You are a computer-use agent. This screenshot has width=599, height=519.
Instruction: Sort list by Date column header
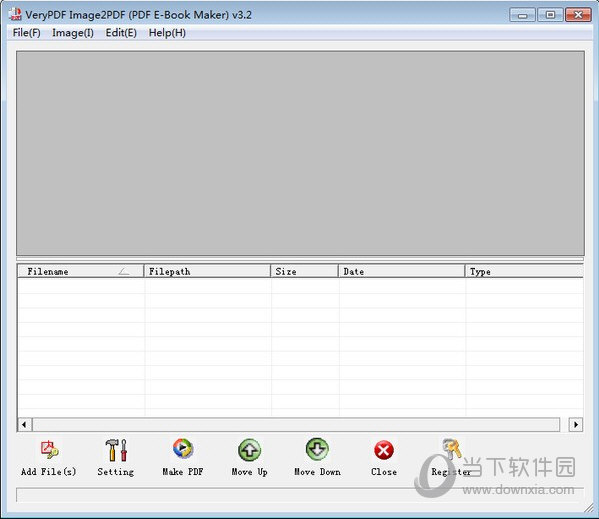[x=401, y=271]
